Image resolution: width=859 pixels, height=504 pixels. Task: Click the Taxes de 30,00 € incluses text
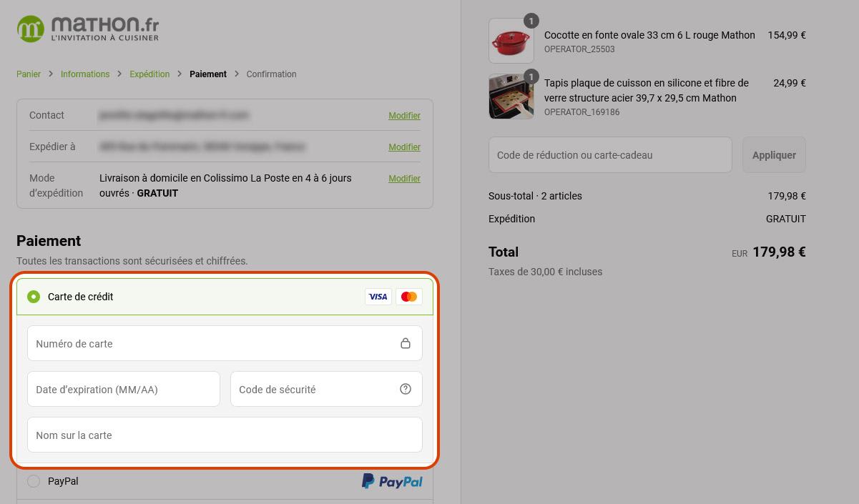coord(545,272)
